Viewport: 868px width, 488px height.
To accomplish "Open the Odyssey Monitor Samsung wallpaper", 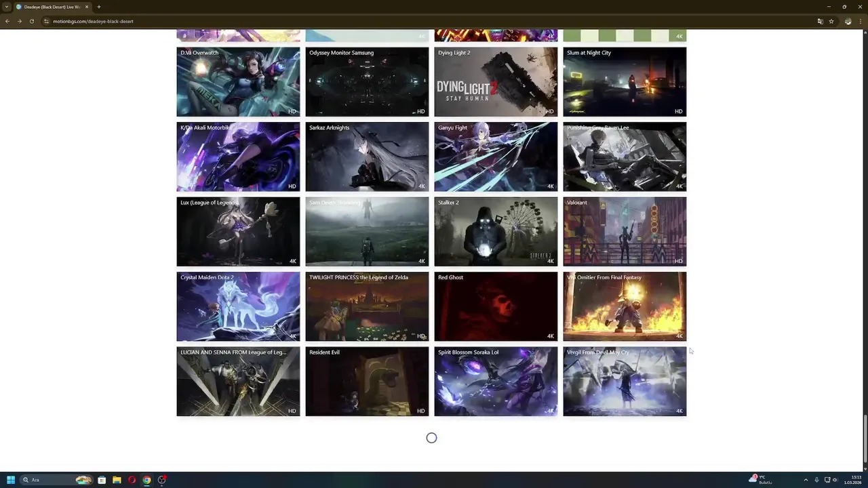I will point(367,82).
